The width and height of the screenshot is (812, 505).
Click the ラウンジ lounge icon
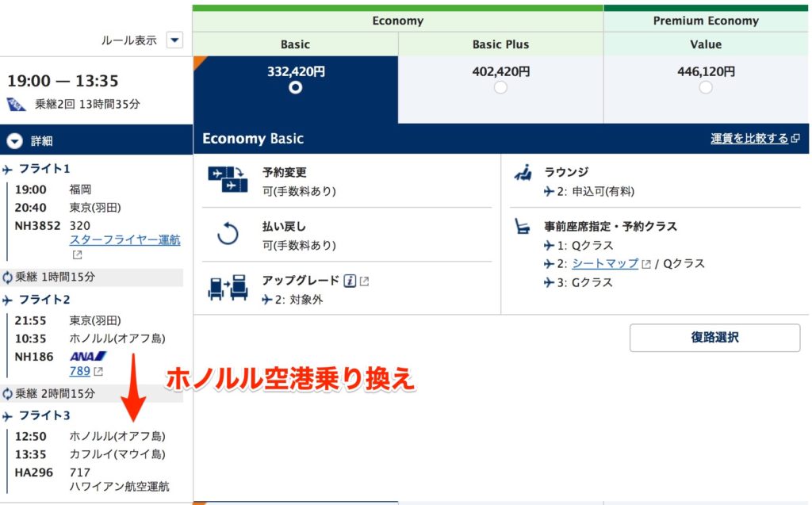pos(523,173)
